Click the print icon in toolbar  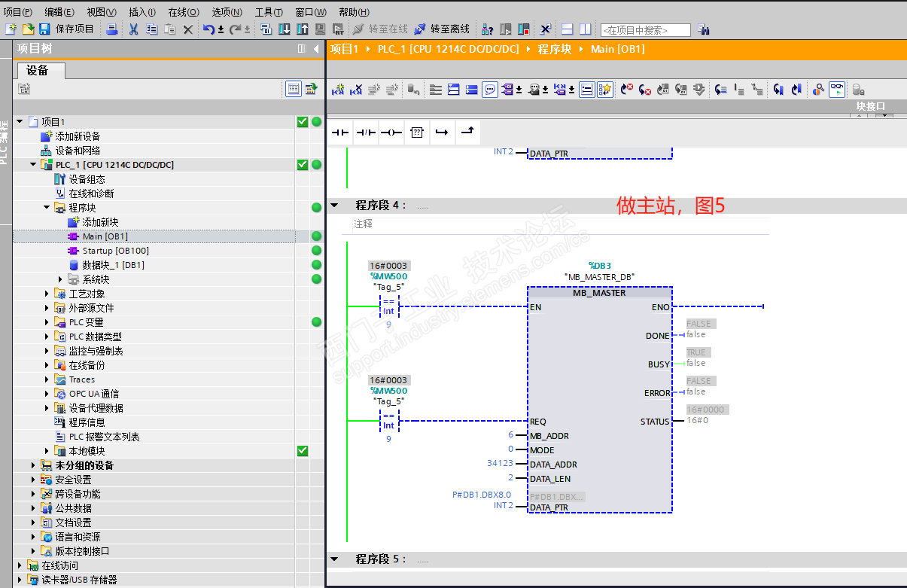pyautogui.click(x=111, y=29)
